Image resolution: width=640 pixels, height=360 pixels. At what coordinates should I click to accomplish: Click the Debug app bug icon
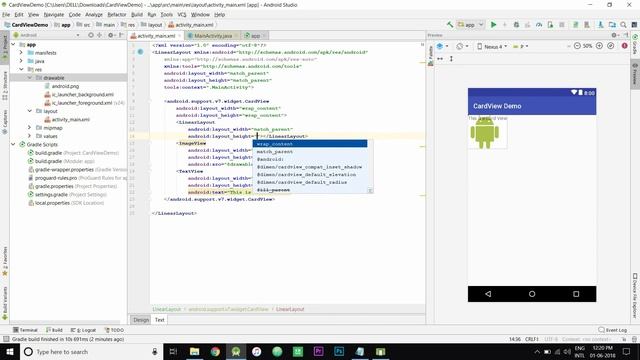[516, 24]
